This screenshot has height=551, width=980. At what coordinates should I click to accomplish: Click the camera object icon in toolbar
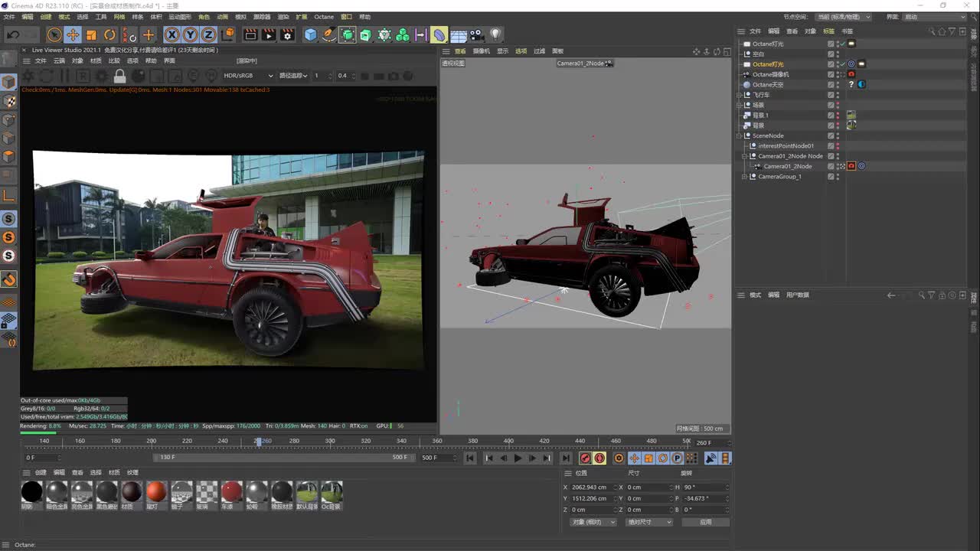[x=476, y=34]
